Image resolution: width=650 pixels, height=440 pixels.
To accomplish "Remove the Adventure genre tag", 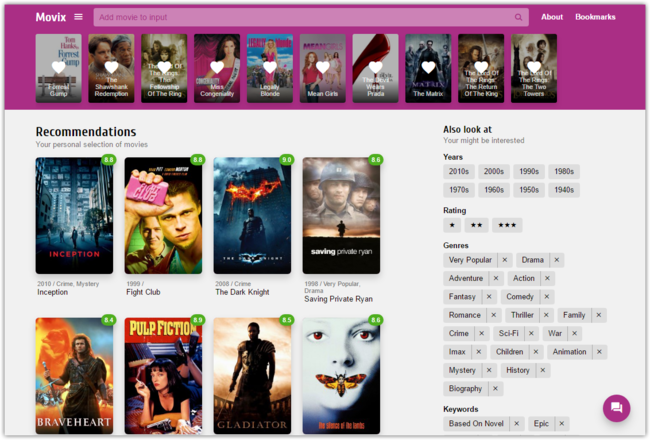I will pyautogui.click(x=496, y=278).
